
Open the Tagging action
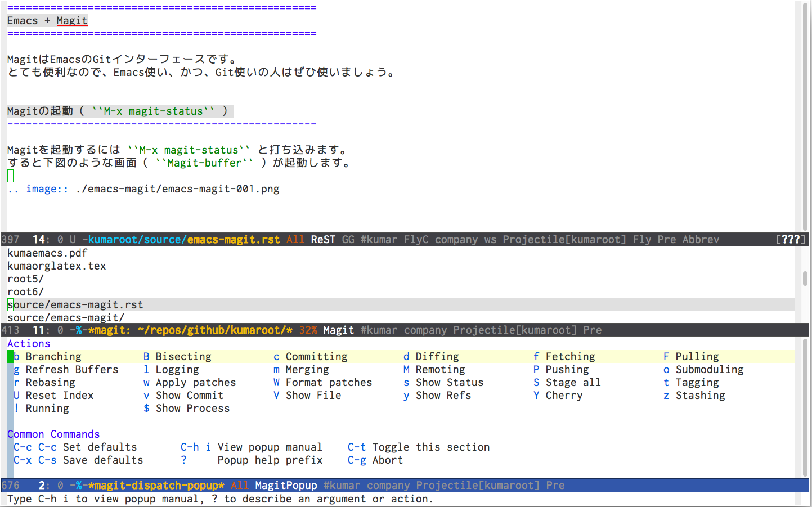coord(691,382)
